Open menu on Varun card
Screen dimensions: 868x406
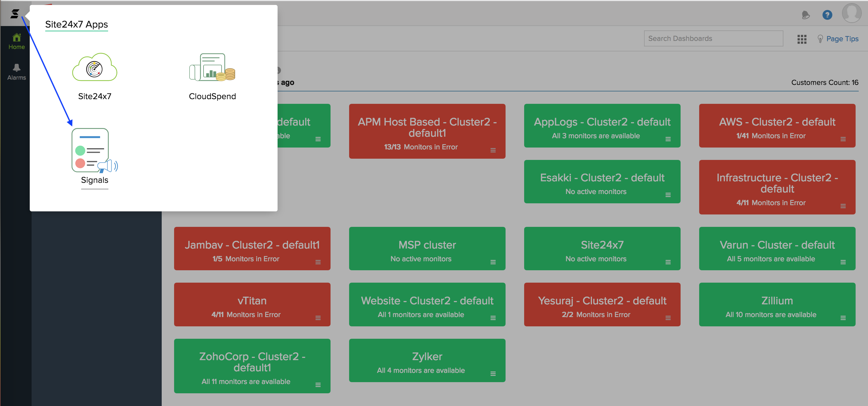tap(843, 262)
